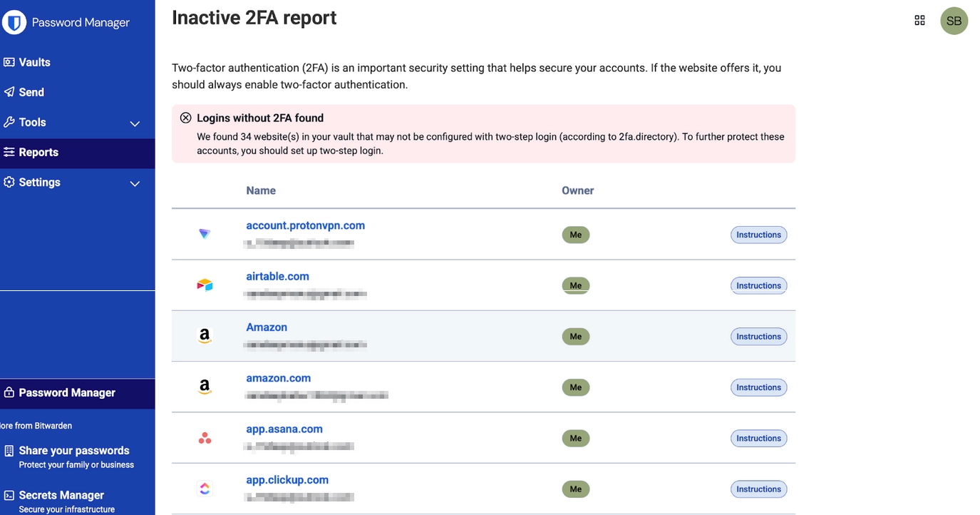Click Me owner badge for app.clickup.com

pyautogui.click(x=576, y=489)
